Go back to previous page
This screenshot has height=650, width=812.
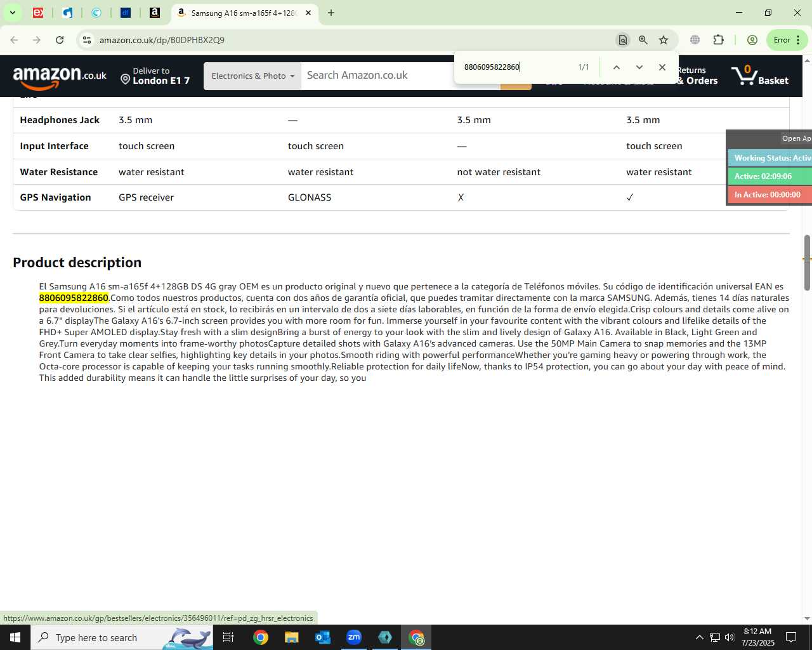[x=14, y=40]
